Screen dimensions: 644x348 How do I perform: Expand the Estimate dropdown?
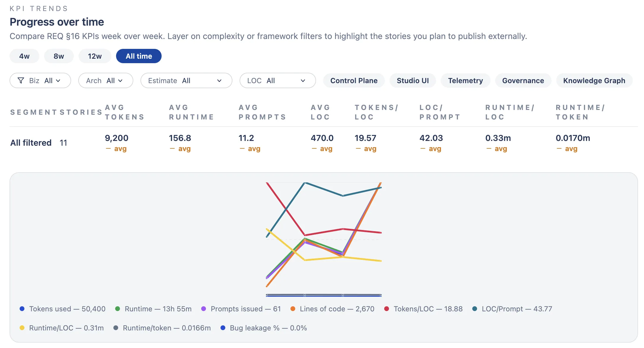point(186,80)
